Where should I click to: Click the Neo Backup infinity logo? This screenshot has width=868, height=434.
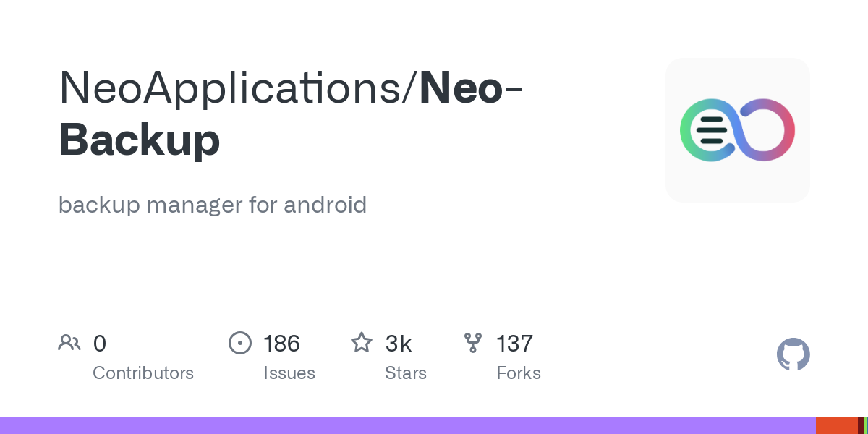[x=737, y=130]
